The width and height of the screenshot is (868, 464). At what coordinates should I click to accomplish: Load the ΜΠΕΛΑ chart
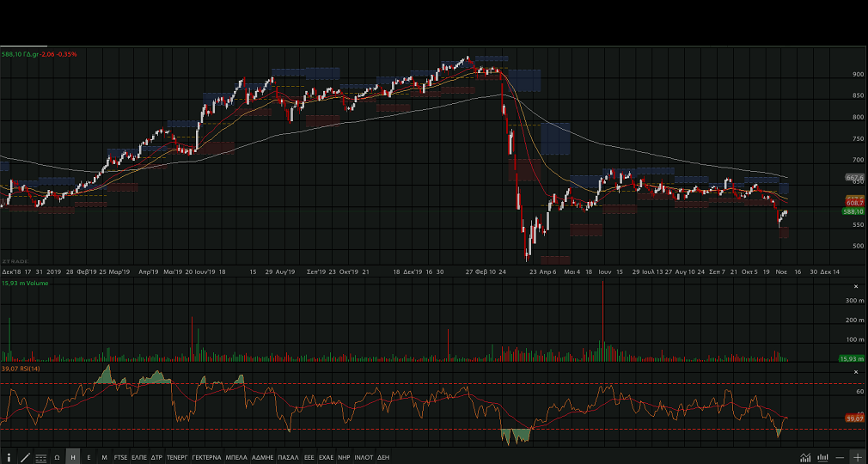tap(236, 458)
